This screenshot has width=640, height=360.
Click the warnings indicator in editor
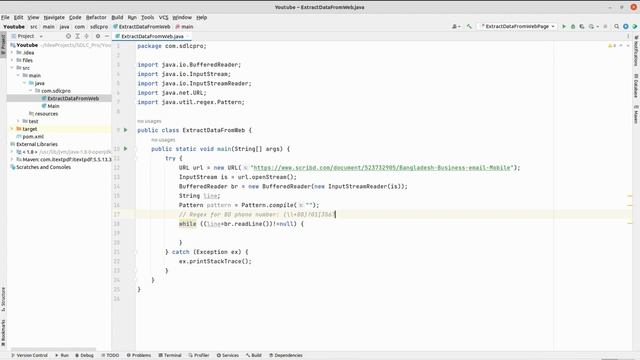pos(612,46)
